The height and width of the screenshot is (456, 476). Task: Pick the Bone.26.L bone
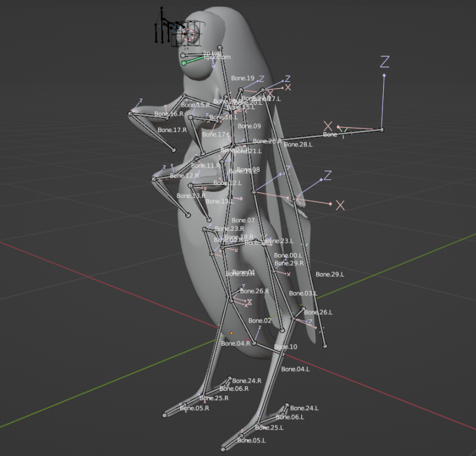point(319,313)
